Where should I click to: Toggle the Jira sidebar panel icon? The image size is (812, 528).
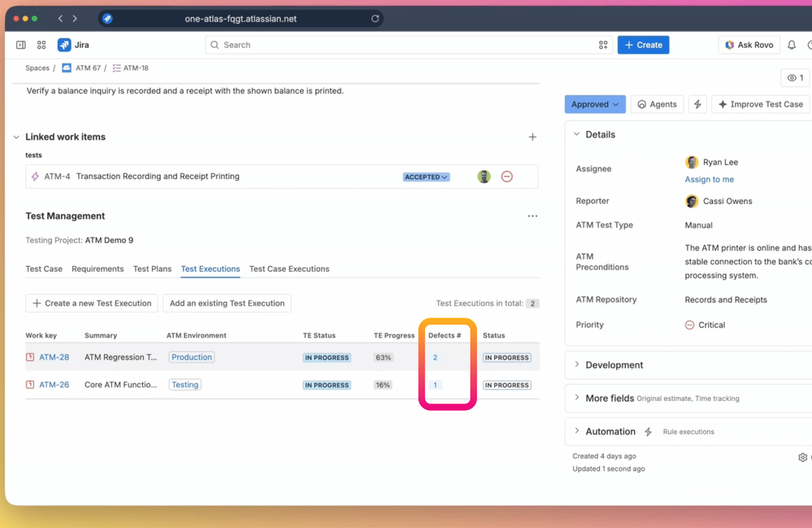(20, 45)
